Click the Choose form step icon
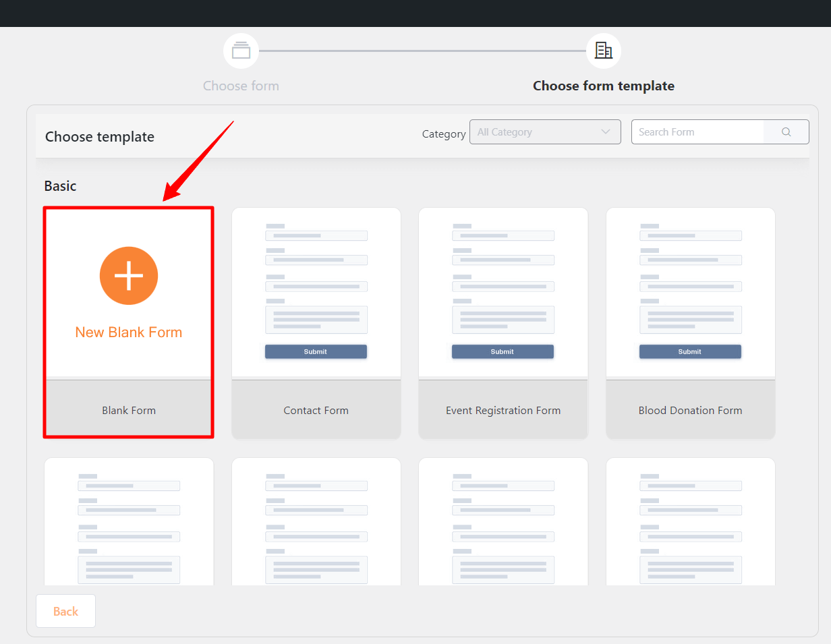 coord(241,51)
